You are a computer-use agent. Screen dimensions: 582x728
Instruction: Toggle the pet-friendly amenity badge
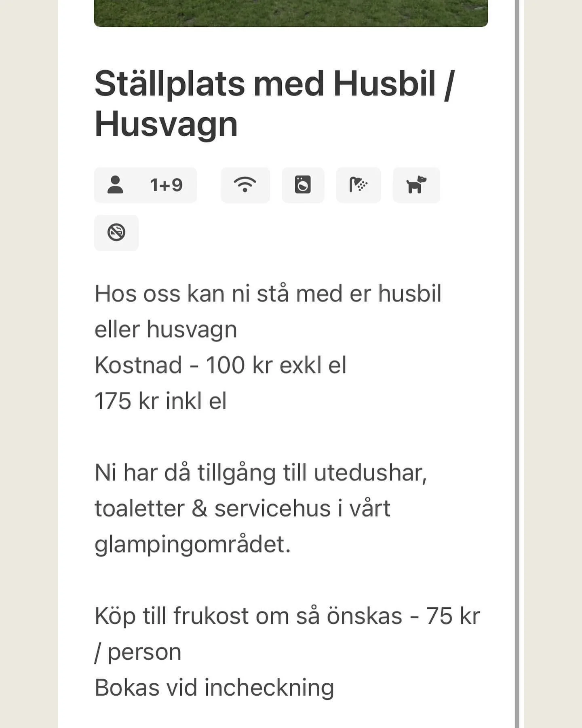click(x=416, y=185)
